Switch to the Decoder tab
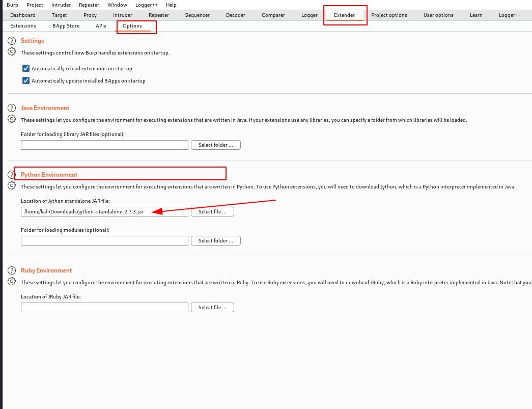The image size is (532, 409). pos(236,15)
